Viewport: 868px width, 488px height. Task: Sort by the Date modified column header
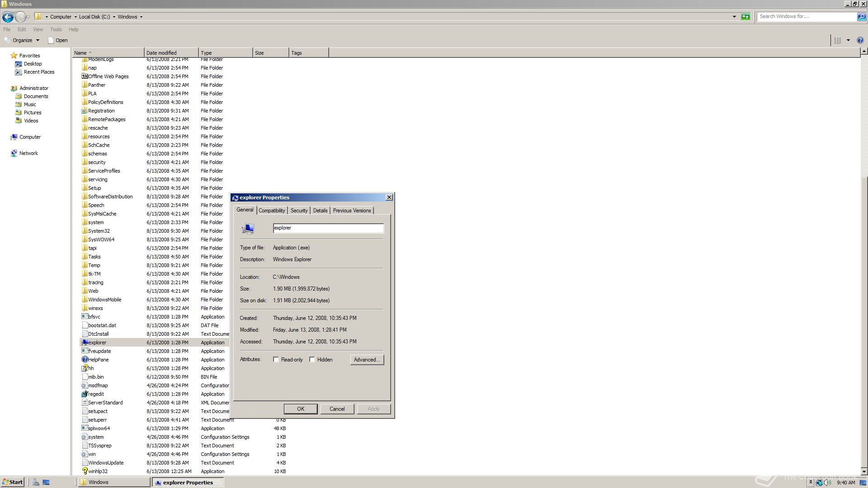pyautogui.click(x=171, y=53)
